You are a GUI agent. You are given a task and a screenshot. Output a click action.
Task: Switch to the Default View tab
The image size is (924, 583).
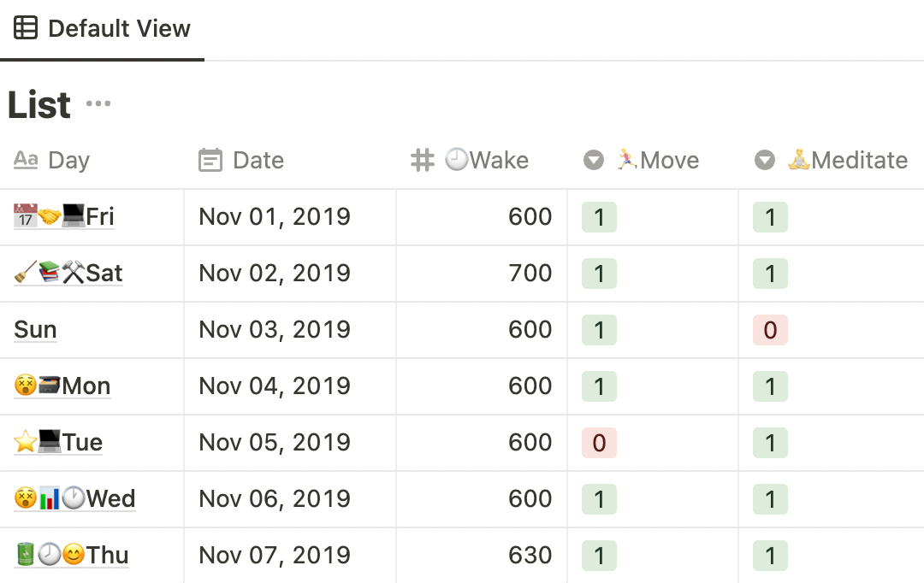102,28
